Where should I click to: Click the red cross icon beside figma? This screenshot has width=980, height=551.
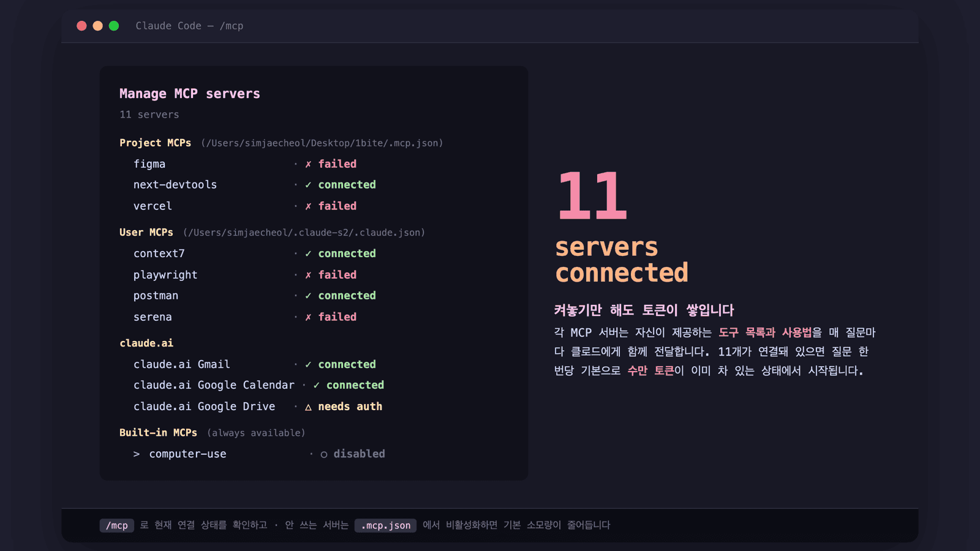(308, 164)
